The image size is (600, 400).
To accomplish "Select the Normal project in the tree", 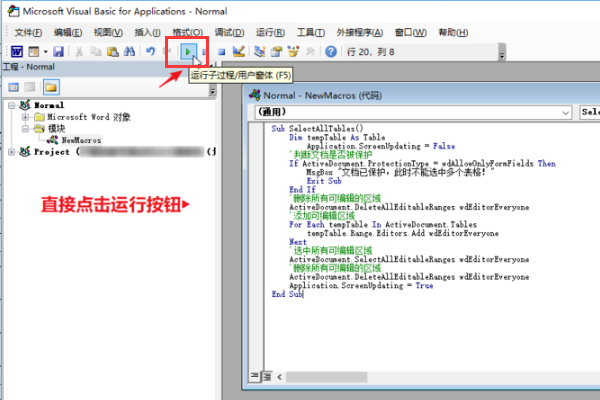I will click(49, 105).
